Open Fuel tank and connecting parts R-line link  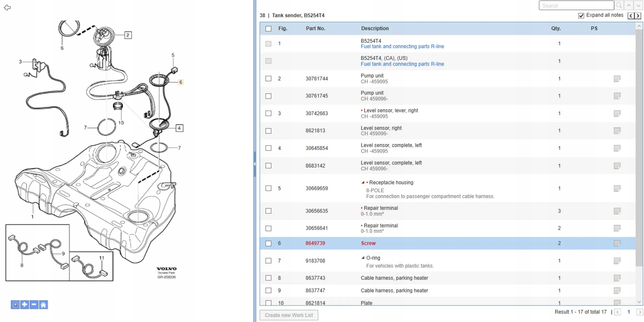(402, 47)
